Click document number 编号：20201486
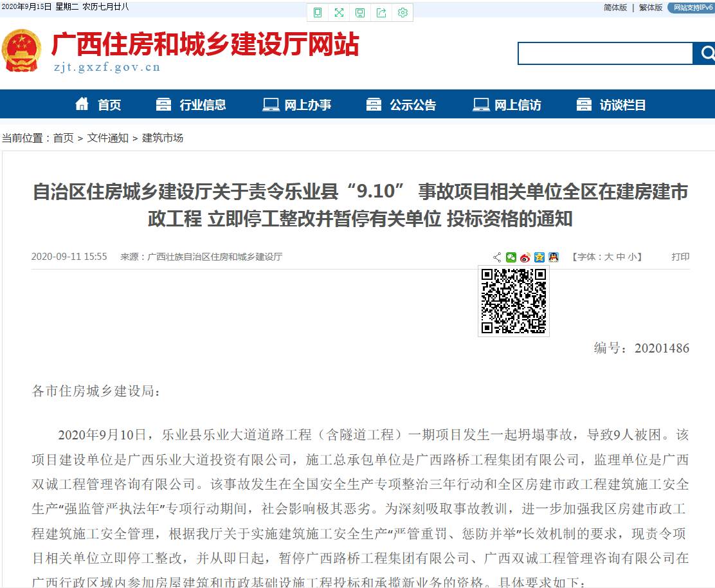The height and width of the screenshot is (588, 715). (x=642, y=348)
